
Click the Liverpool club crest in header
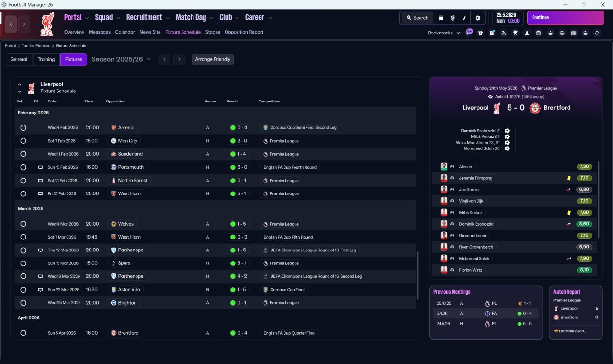point(47,24)
